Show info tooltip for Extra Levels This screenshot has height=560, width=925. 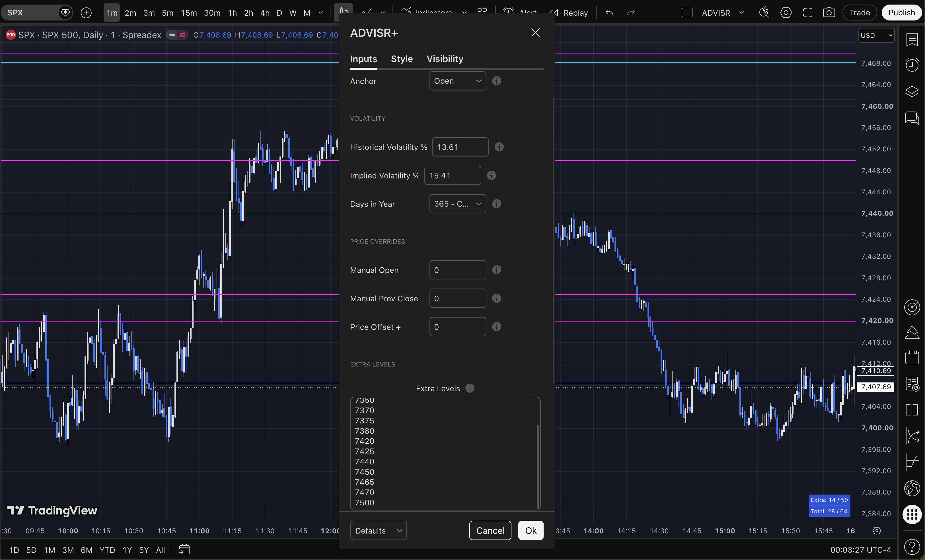point(470,388)
